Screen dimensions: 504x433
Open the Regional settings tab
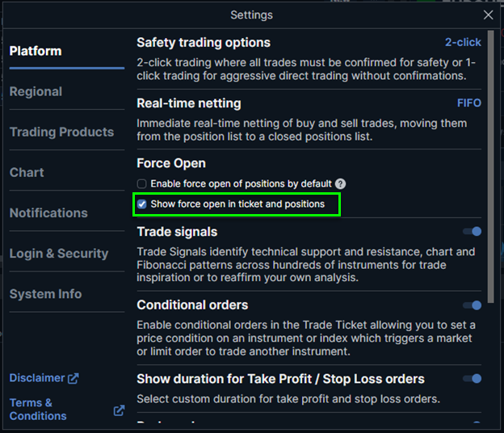click(36, 92)
